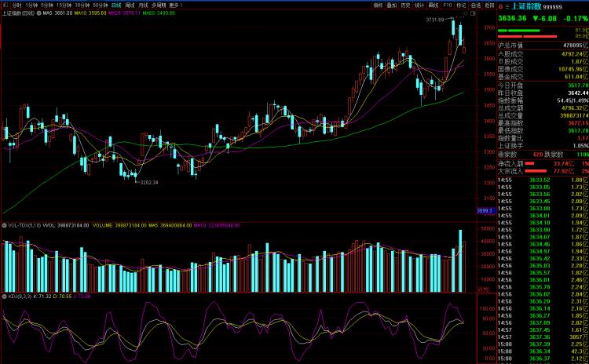Switch to the 分时 intraday view
The image size is (589, 364).
pyautogui.click(x=17, y=5)
